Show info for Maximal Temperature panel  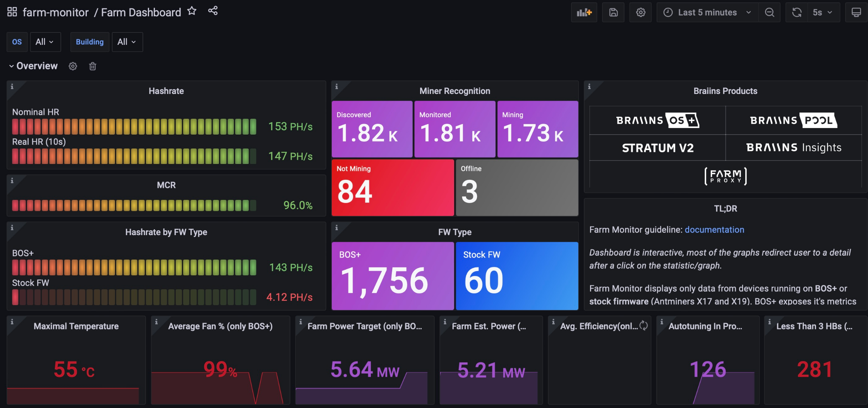click(12, 322)
